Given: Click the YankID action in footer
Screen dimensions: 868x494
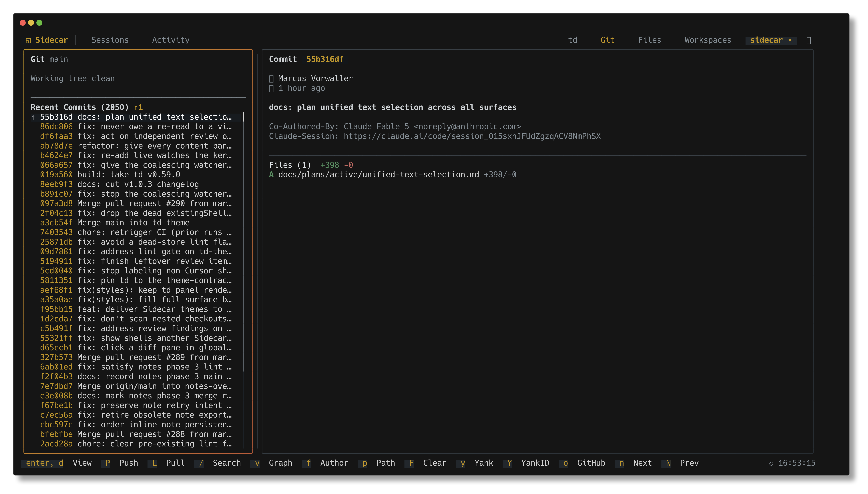Looking at the screenshot, I should tap(535, 463).
